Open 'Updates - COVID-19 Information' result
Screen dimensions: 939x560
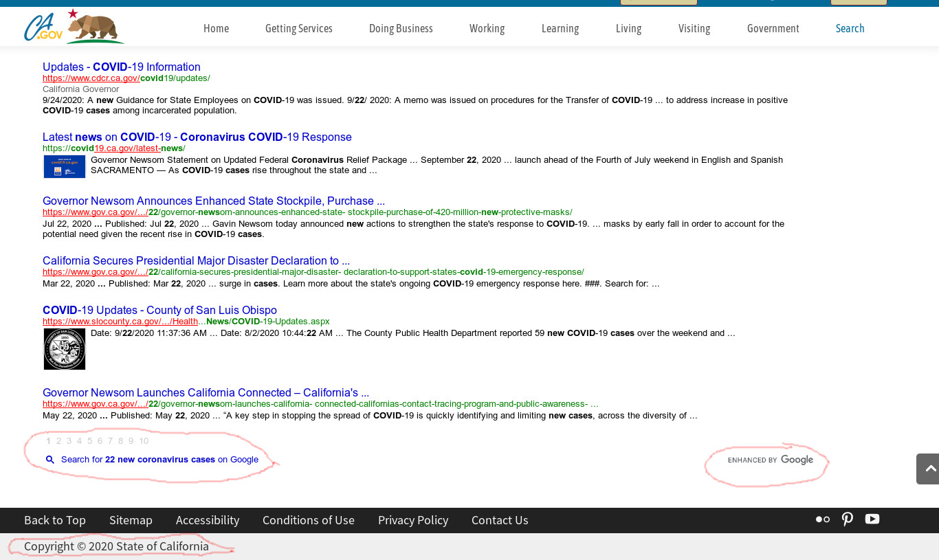pos(122,67)
